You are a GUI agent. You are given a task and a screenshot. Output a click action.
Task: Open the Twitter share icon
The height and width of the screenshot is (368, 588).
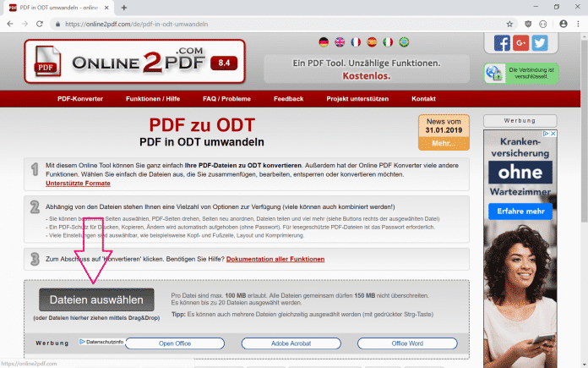539,42
